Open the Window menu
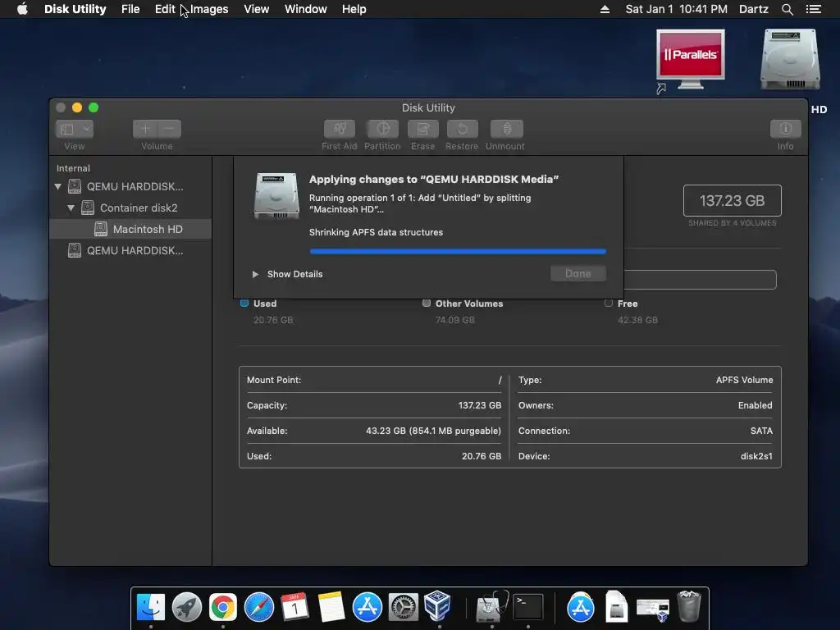The image size is (840, 630). 306,9
